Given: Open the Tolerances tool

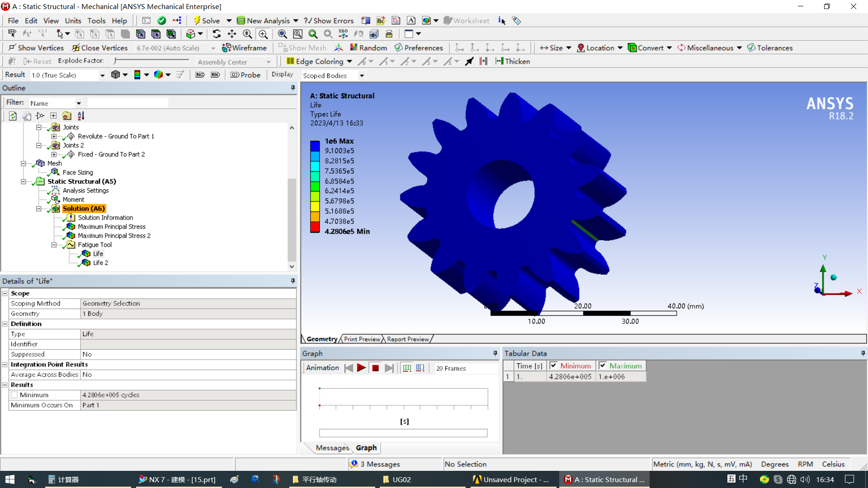Looking at the screenshot, I should coord(770,48).
